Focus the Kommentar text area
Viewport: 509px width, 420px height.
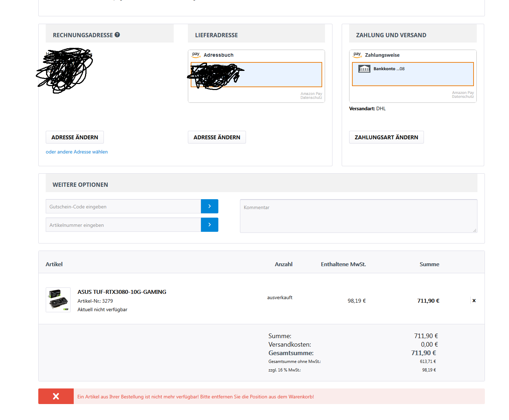point(358,216)
